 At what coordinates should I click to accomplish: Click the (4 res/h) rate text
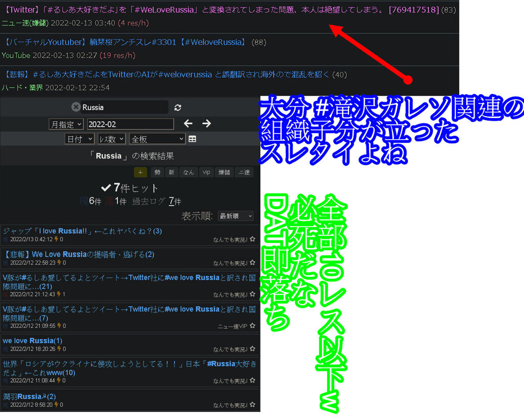click(x=134, y=23)
